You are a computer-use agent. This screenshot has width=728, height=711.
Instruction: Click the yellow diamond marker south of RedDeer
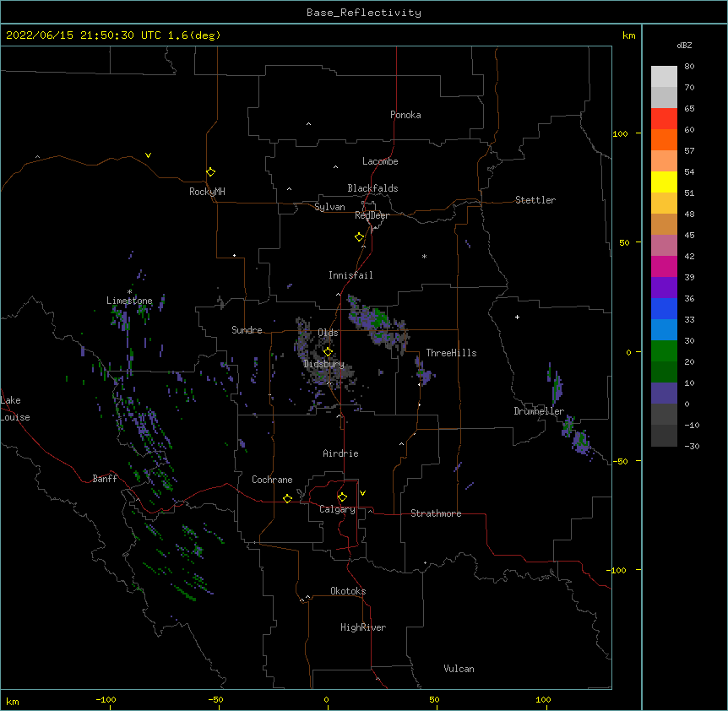[x=360, y=237]
